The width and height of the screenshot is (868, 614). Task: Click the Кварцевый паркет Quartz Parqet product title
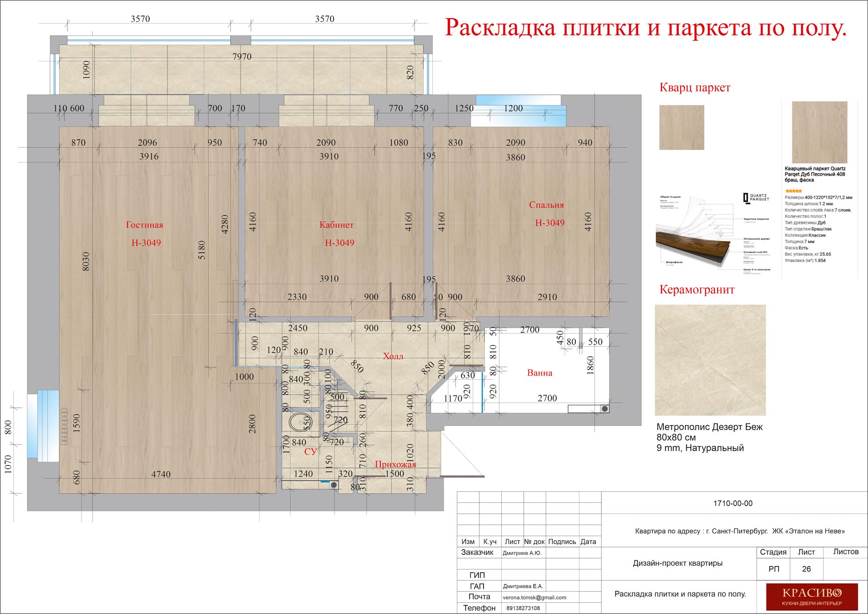point(815,174)
